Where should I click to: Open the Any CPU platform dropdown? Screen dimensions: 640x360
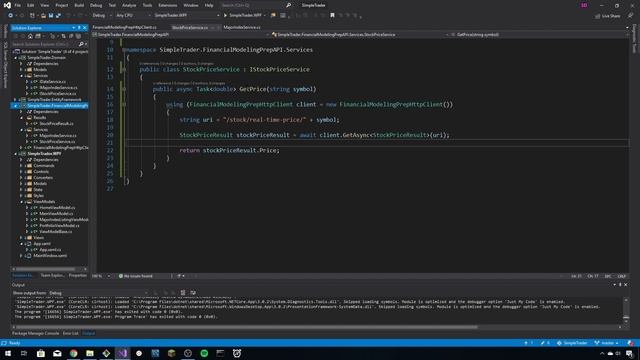click(x=133, y=16)
